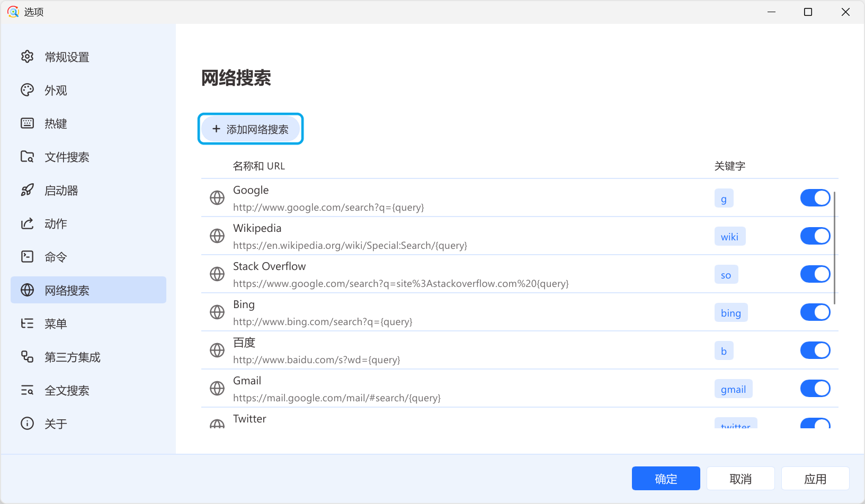Screen dimensions: 865x504
Task: Go to the 热键 page
Action: click(88, 123)
